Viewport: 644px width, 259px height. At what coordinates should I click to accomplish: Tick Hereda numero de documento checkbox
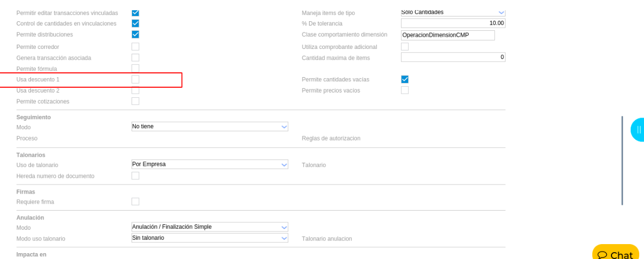click(x=135, y=176)
